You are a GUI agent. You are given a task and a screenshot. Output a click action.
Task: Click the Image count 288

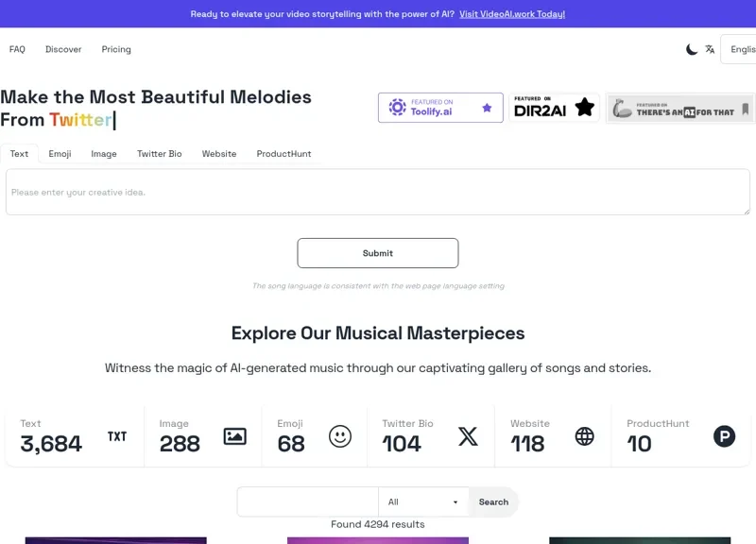coord(180,444)
